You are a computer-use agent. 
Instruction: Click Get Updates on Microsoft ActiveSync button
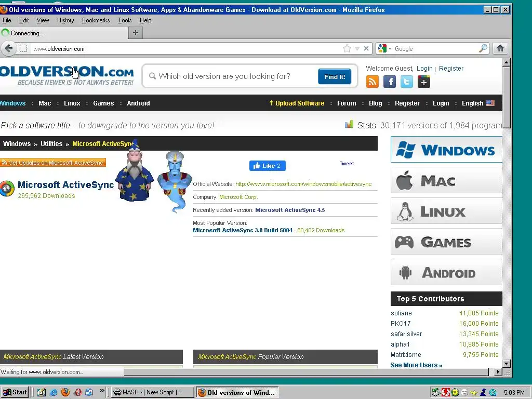pyautogui.click(x=53, y=163)
